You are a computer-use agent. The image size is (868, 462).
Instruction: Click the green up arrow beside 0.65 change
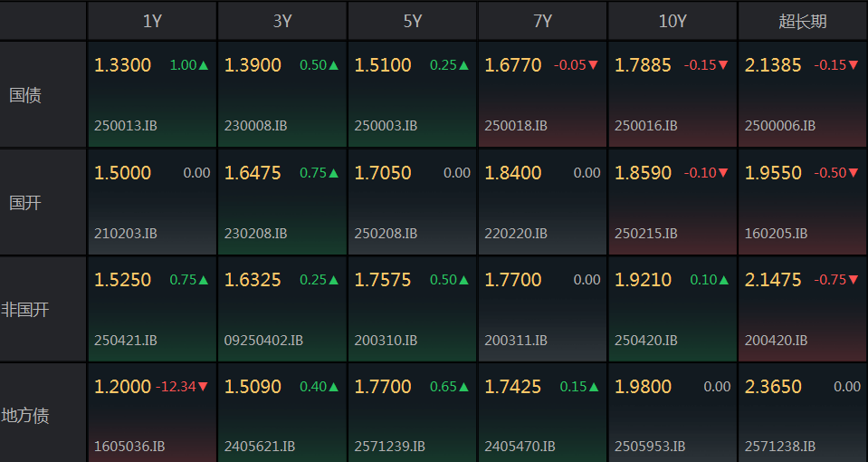[x=463, y=387]
